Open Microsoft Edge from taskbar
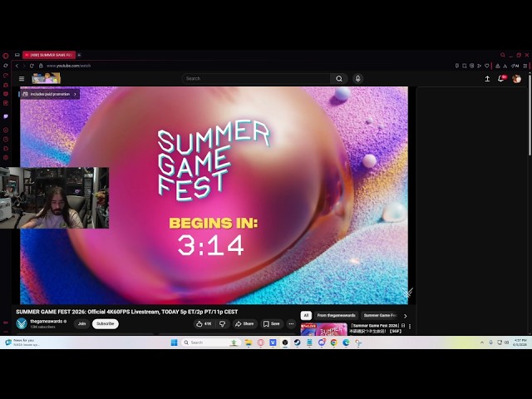532x399 pixels. [346, 342]
